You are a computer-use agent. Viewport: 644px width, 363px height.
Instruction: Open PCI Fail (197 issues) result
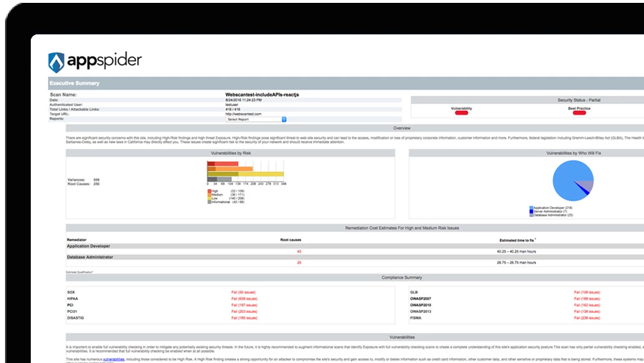[245, 306]
